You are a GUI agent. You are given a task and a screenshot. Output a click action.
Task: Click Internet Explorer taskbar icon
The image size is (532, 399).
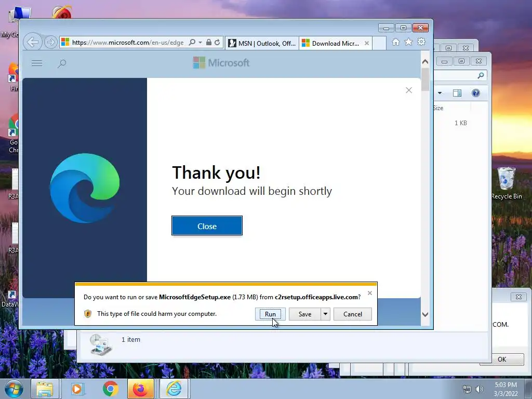(x=174, y=389)
